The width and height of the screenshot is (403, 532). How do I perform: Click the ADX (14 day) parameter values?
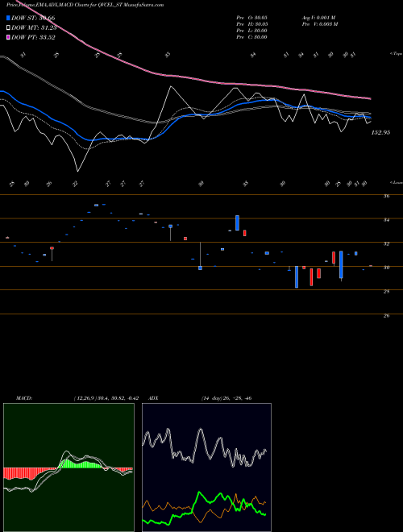pos(226,398)
